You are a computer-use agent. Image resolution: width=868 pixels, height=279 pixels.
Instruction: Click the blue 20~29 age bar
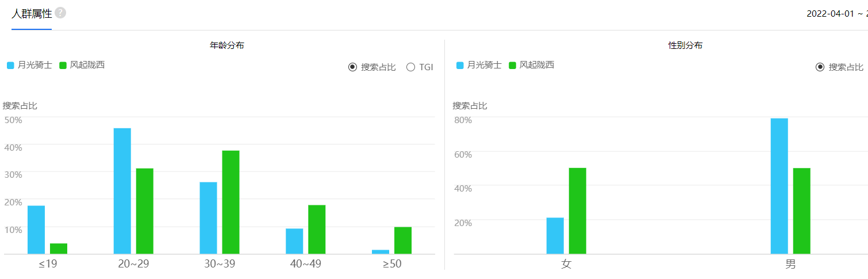(122, 191)
